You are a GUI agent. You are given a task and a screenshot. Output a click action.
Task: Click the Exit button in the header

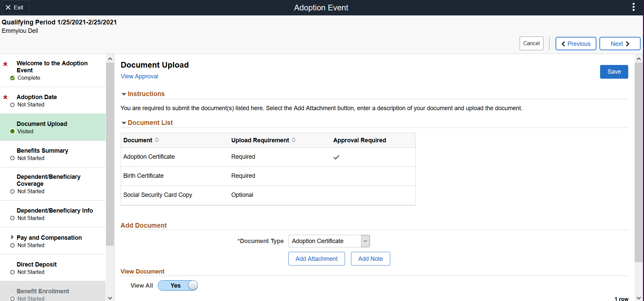tap(15, 7)
